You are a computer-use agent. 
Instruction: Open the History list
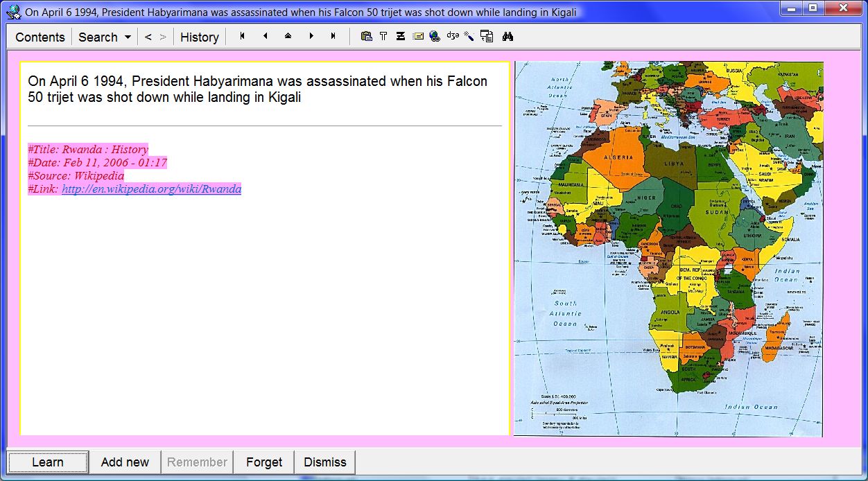pos(199,37)
